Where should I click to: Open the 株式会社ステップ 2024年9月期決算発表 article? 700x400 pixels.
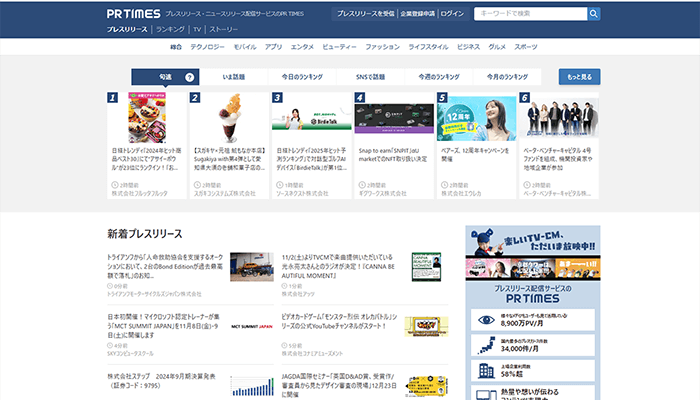[161, 381]
